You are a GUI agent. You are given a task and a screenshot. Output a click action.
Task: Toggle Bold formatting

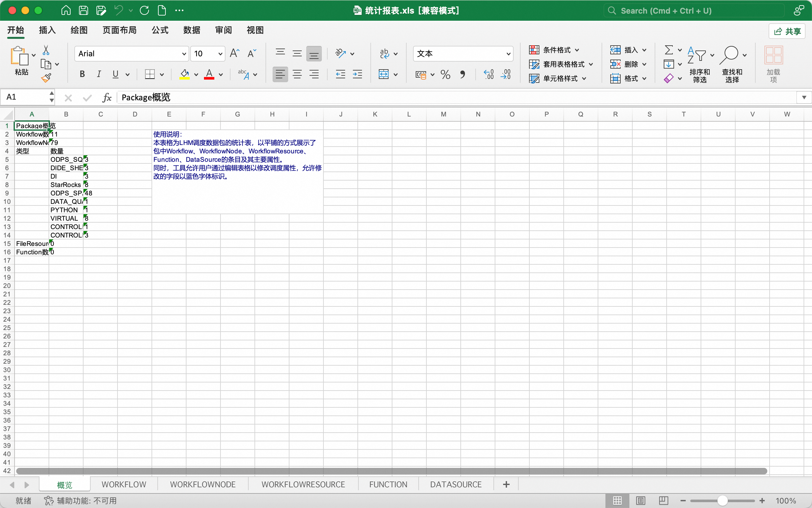pyautogui.click(x=82, y=74)
